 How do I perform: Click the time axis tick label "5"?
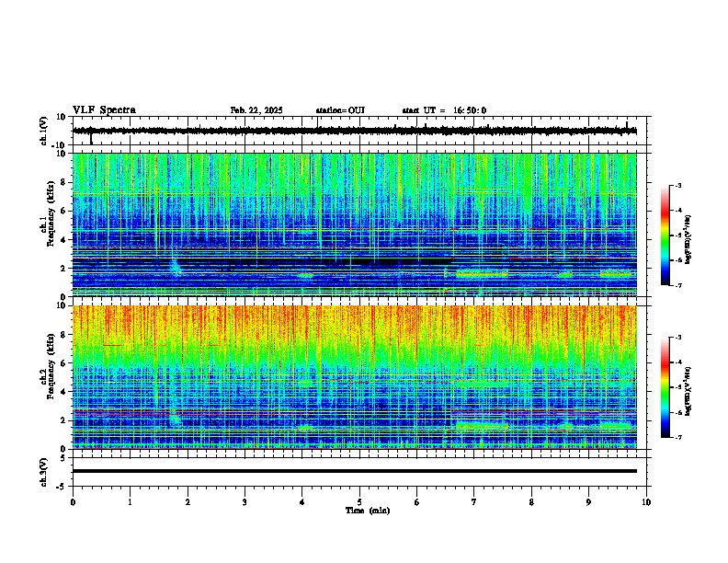pyautogui.click(x=359, y=502)
